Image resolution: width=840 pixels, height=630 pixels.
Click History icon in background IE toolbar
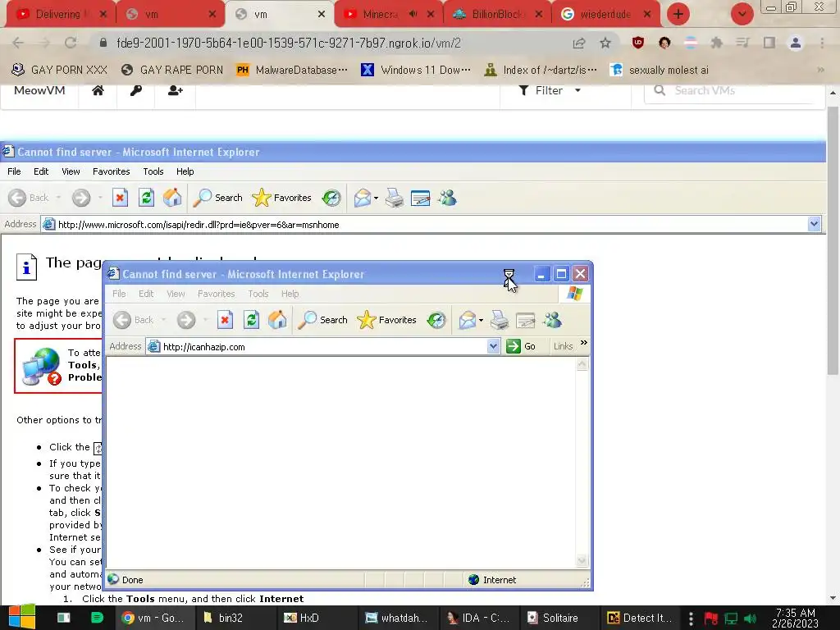click(x=331, y=198)
